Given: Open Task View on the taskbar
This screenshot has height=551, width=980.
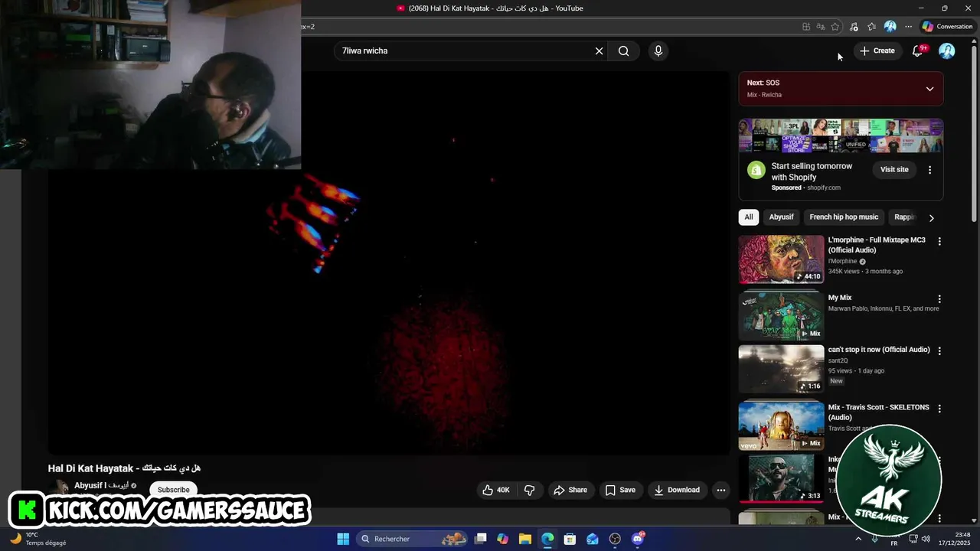Looking at the screenshot, I should (x=481, y=539).
